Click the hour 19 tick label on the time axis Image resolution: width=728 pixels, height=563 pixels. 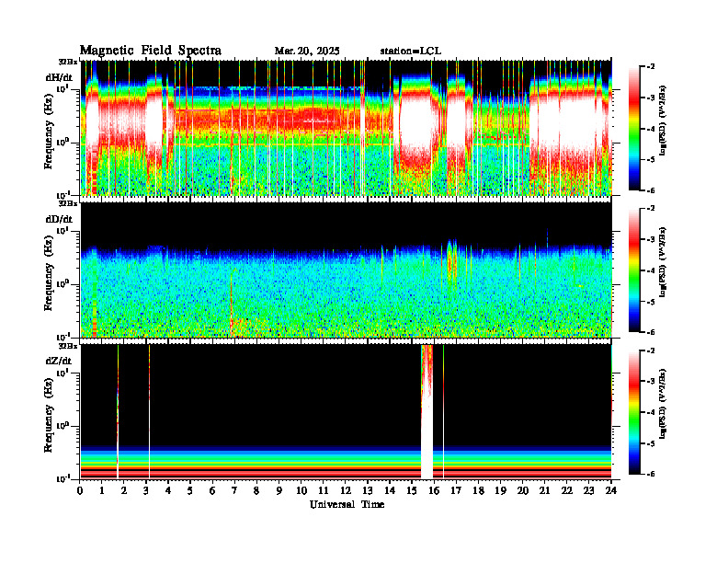pyautogui.click(x=500, y=491)
